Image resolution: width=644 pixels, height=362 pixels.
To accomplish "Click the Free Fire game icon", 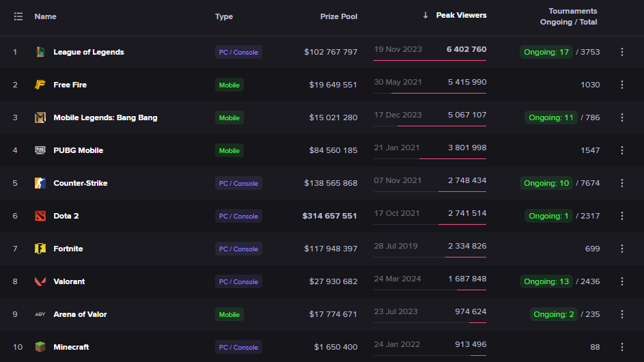I will [x=40, y=85].
